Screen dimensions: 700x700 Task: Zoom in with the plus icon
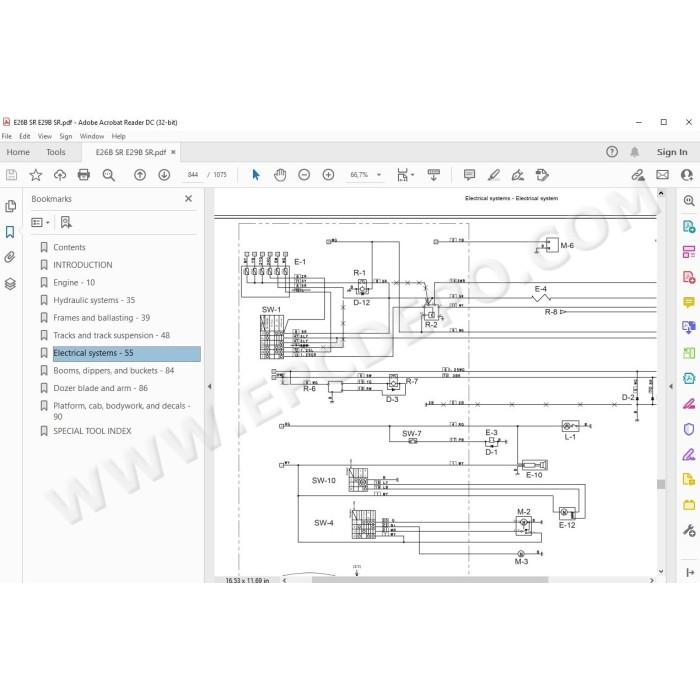328,175
